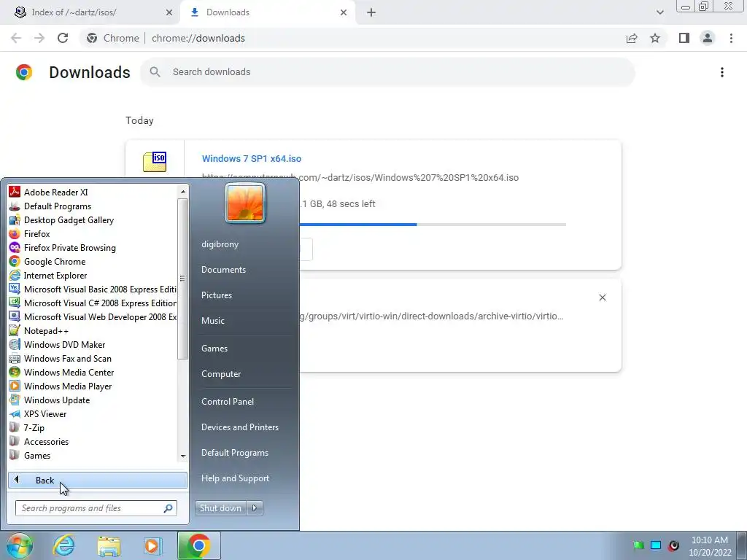Open shutdown options arrow next to Shut down
Screen dimensions: 747x560
[x=255, y=508]
